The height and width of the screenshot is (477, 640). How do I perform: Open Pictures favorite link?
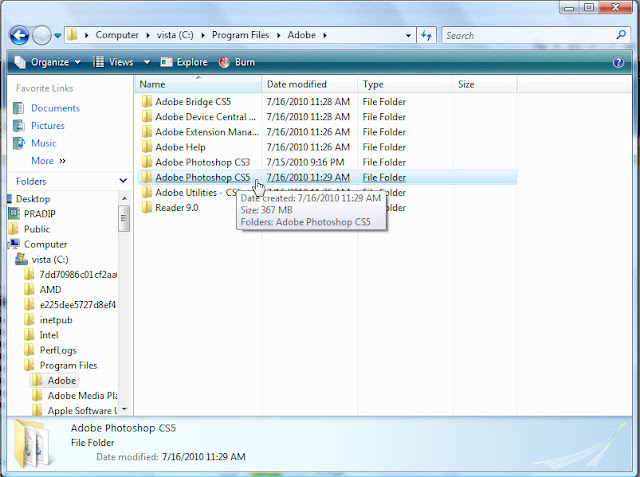click(x=48, y=126)
